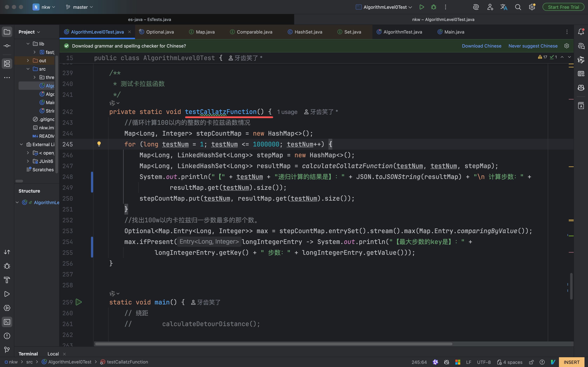This screenshot has height=367, width=588.
Task: Collapse the src folder in project tree
Action: pyautogui.click(x=28, y=69)
